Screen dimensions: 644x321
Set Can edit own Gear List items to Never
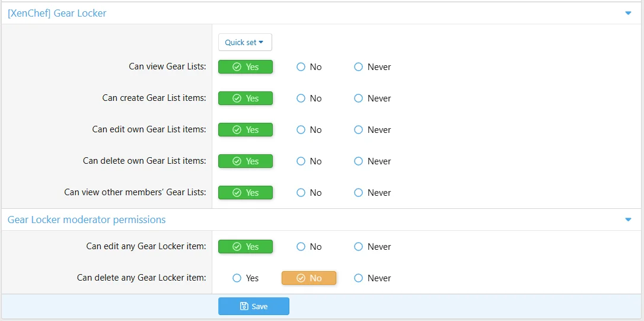[372, 130]
